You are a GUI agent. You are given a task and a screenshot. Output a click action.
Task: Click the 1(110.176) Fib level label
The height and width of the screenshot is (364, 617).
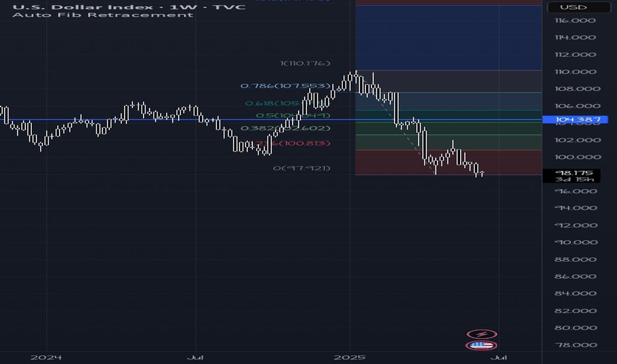[305, 64]
